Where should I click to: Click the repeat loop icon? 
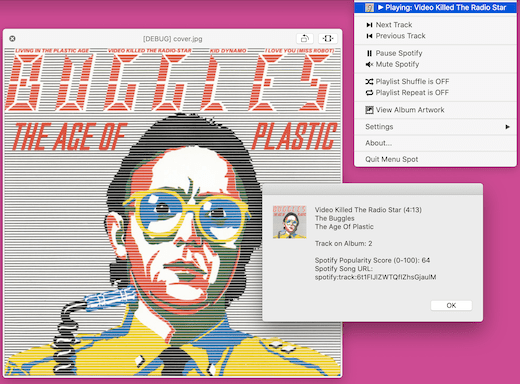(369, 93)
